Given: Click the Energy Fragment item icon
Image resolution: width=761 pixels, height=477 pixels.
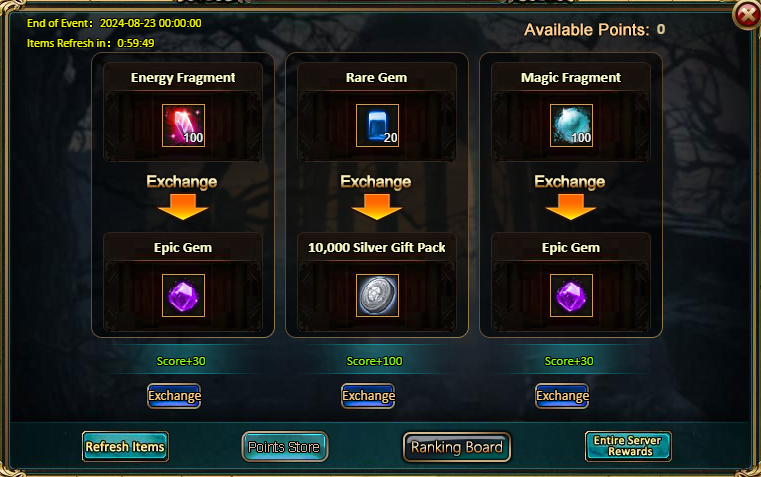Looking at the screenshot, I should coord(183,125).
